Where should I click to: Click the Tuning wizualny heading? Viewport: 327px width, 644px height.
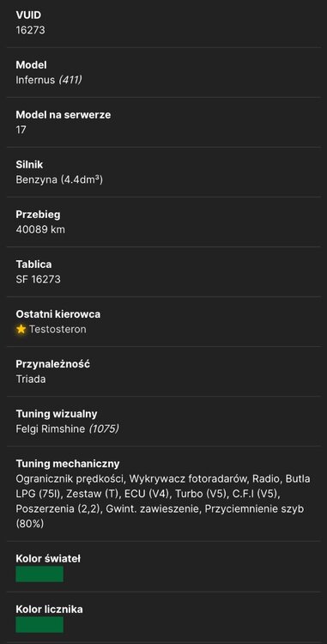coord(57,414)
